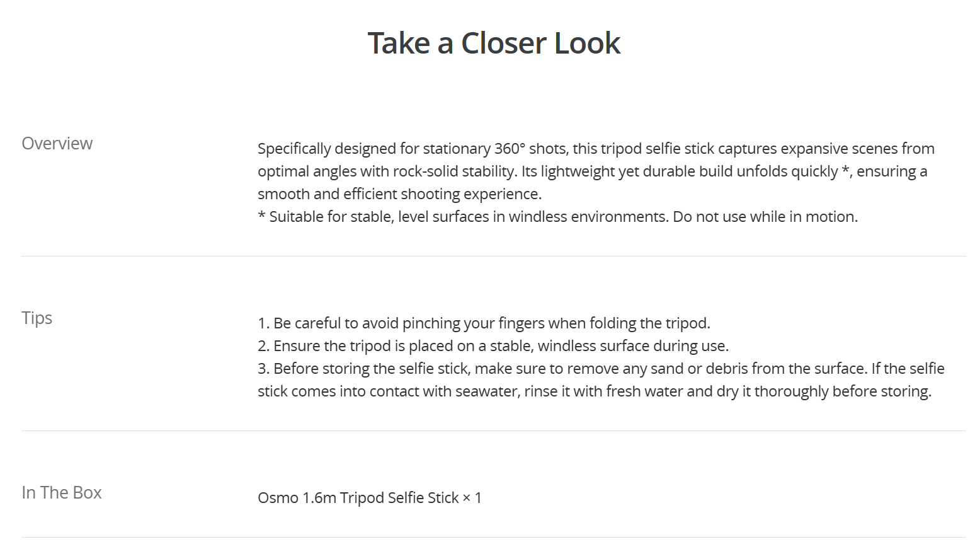Click the "Osmo 1.6m Tripod Selfie Stick" item
This screenshot has width=980, height=549.
(x=358, y=498)
